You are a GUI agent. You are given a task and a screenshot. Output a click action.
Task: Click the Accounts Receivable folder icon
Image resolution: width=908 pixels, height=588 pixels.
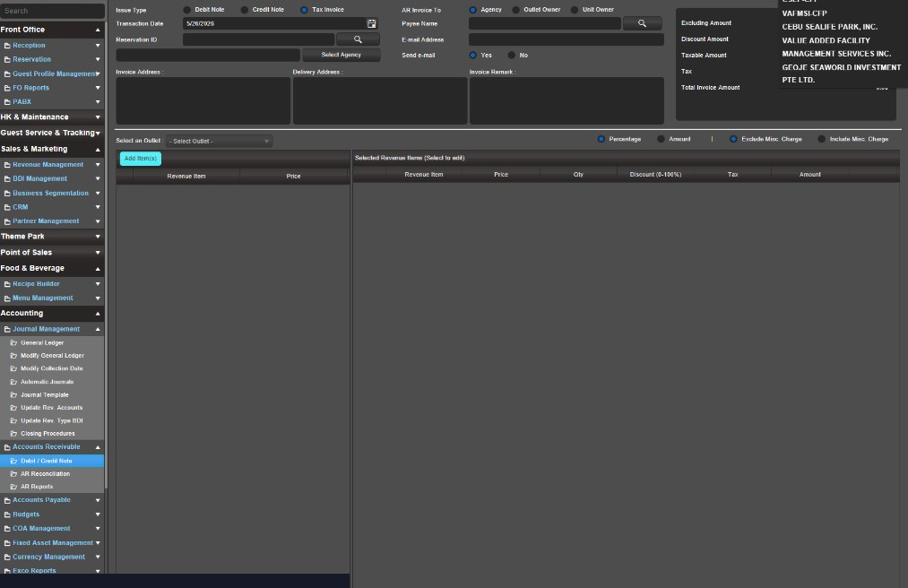click(x=7, y=447)
